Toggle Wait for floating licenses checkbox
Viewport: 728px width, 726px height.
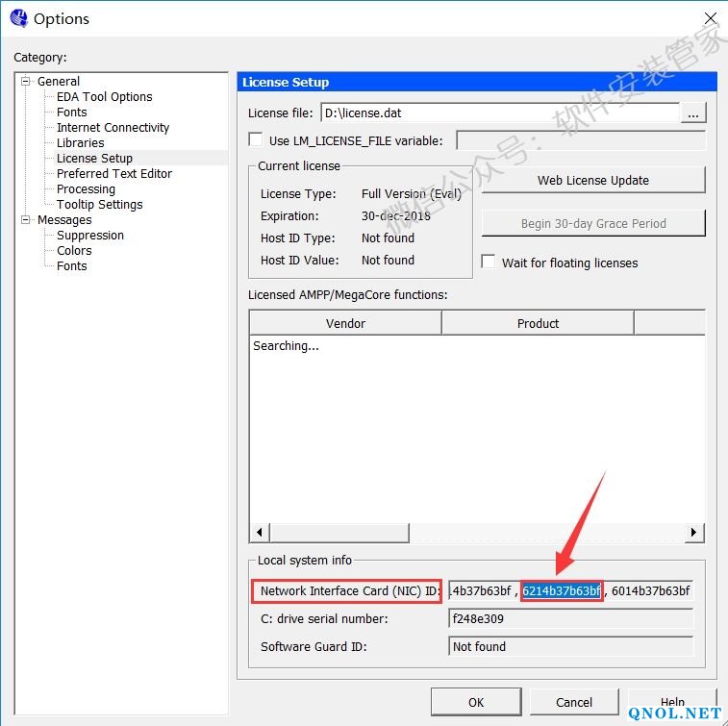click(x=489, y=262)
